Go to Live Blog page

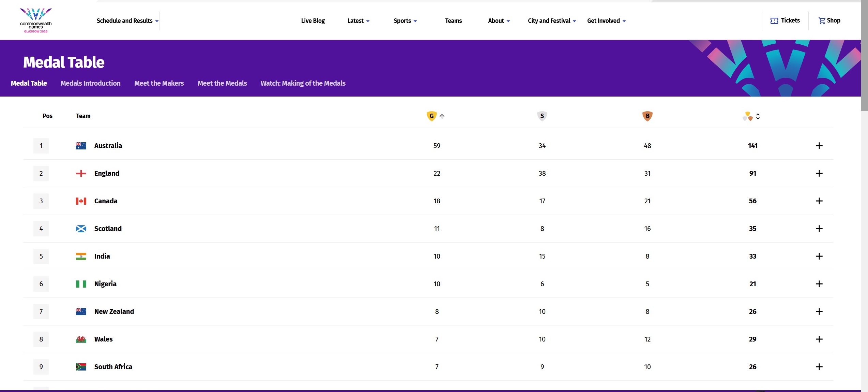[x=313, y=21]
